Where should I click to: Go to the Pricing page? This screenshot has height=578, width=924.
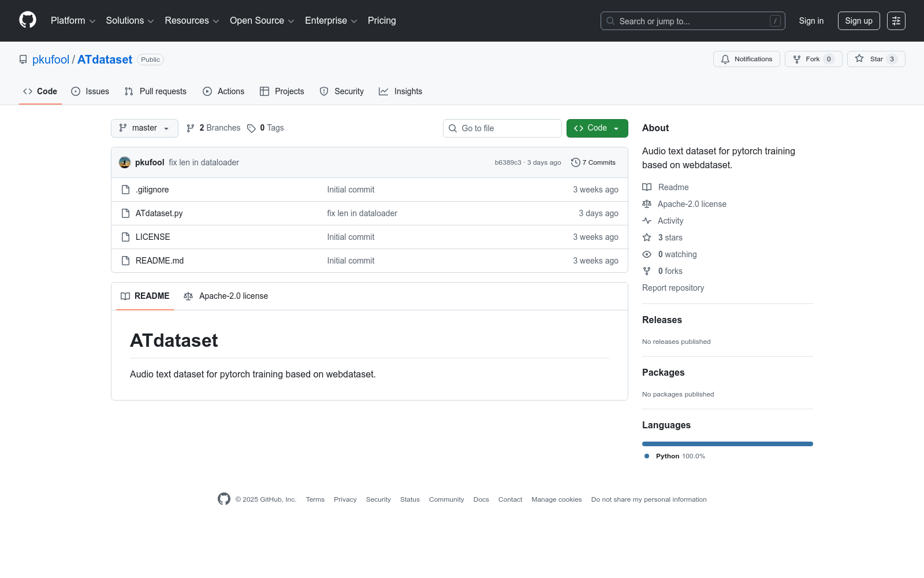pos(382,21)
